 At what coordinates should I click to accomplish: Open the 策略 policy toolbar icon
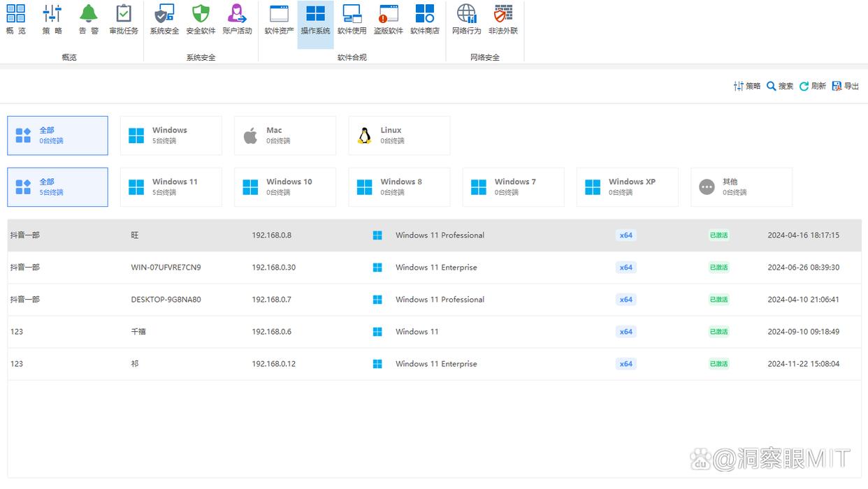(52, 20)
